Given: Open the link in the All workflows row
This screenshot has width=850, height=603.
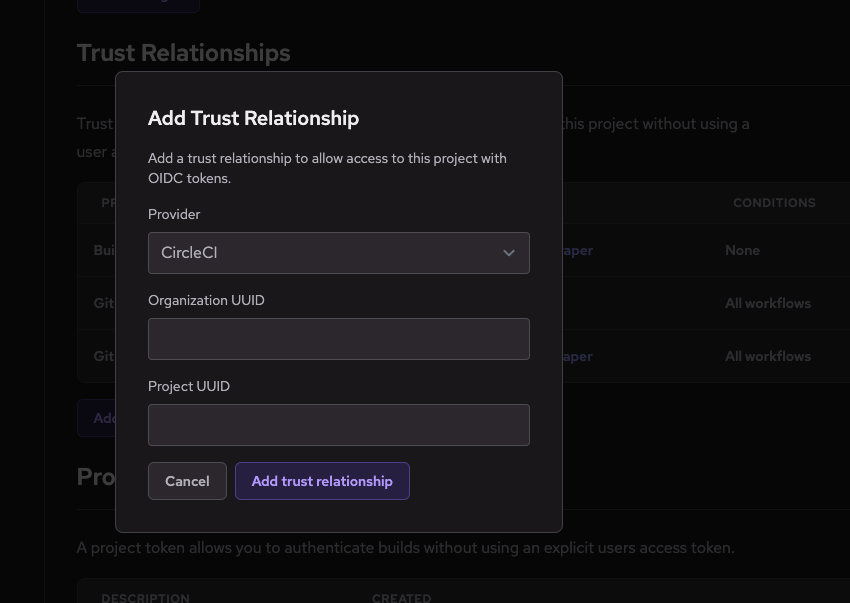Looking at the screenshot, I should coord(575,356).
